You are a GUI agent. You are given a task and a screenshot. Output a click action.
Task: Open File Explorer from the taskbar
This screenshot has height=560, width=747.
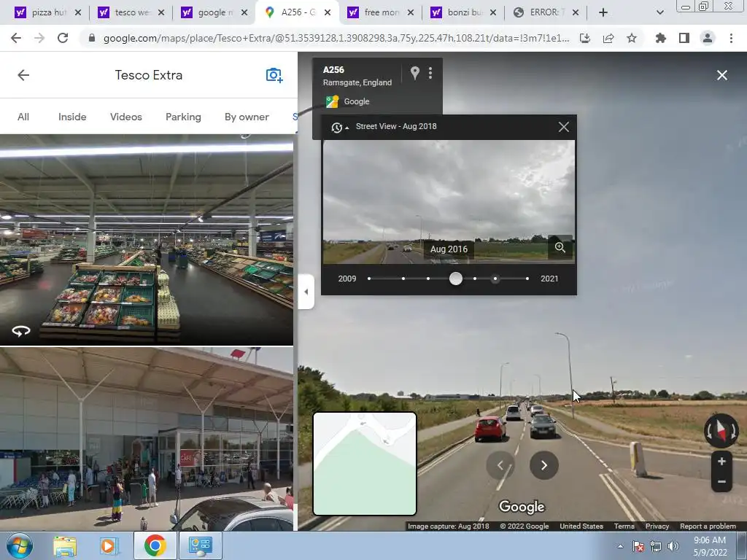(x=65, y=545)
